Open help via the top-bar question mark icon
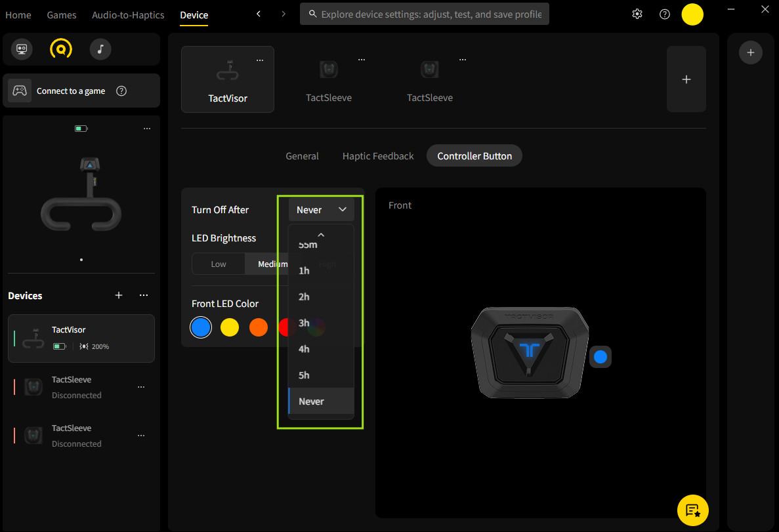779x532 pixels. coord(664,14)
